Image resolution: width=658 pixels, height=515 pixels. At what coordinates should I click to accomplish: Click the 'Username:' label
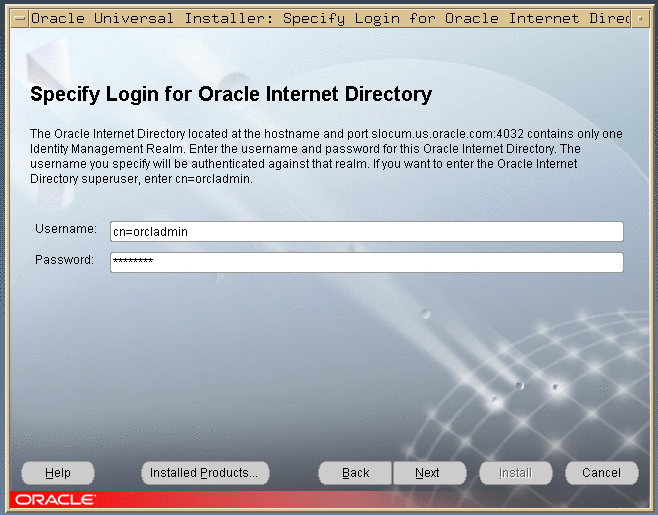[66, 229]
